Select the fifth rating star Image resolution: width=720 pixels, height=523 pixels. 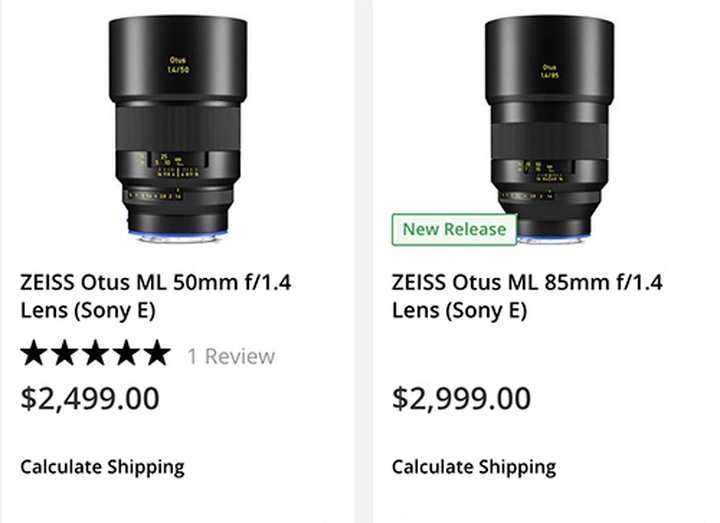(x=156, y=353)
